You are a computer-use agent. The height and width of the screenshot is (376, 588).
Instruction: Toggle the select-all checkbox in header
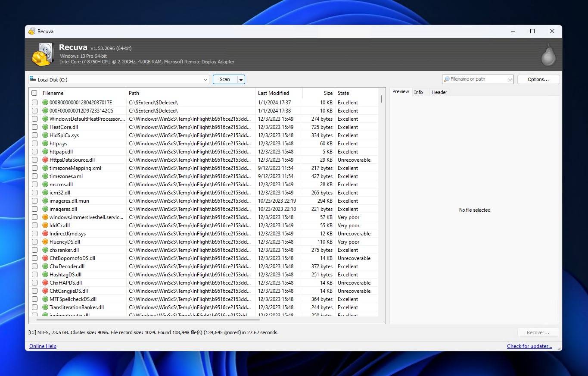[34, 93]
